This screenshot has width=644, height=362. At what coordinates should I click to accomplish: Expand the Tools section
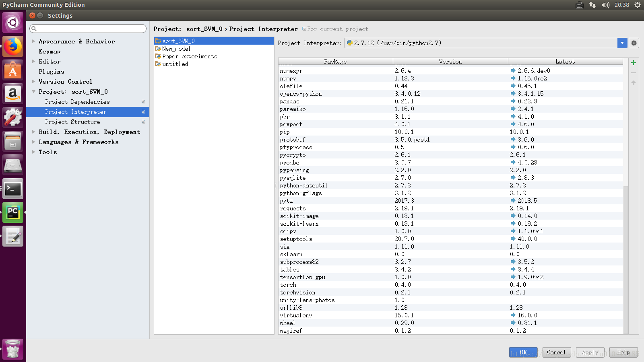[x=33, y=152]
